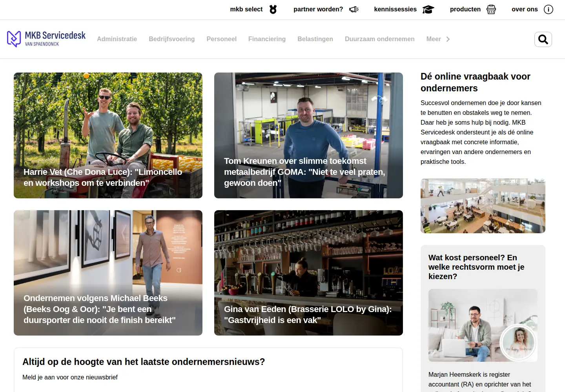Viewport: 565px width, 392px height.
Task: Visit the producten link
Action: tap(465, 9)
